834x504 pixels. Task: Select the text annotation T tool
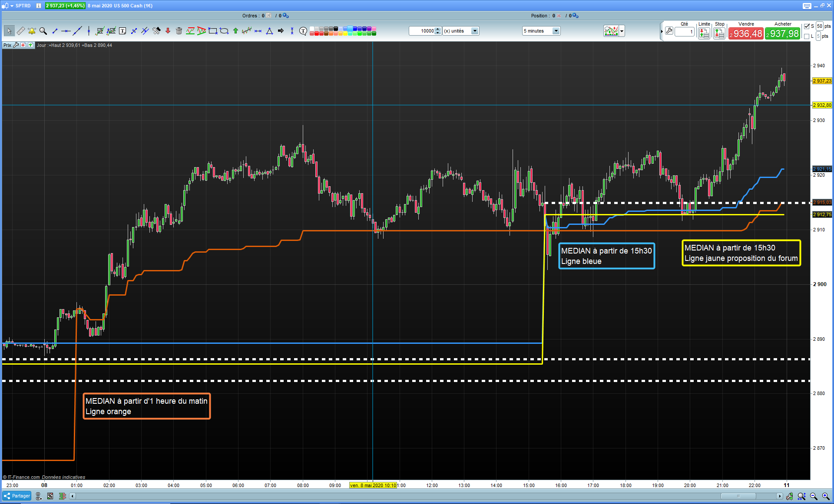(x=122, y=31)
